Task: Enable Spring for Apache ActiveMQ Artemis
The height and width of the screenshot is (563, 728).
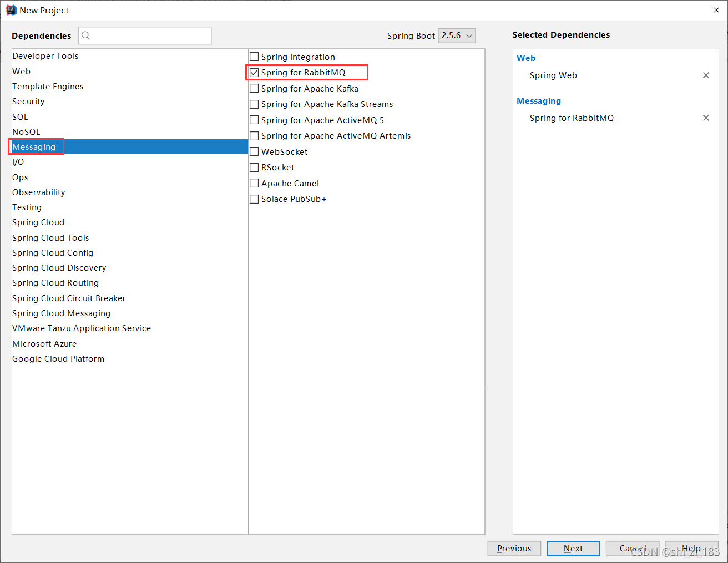Action: (x=254, y=136)
